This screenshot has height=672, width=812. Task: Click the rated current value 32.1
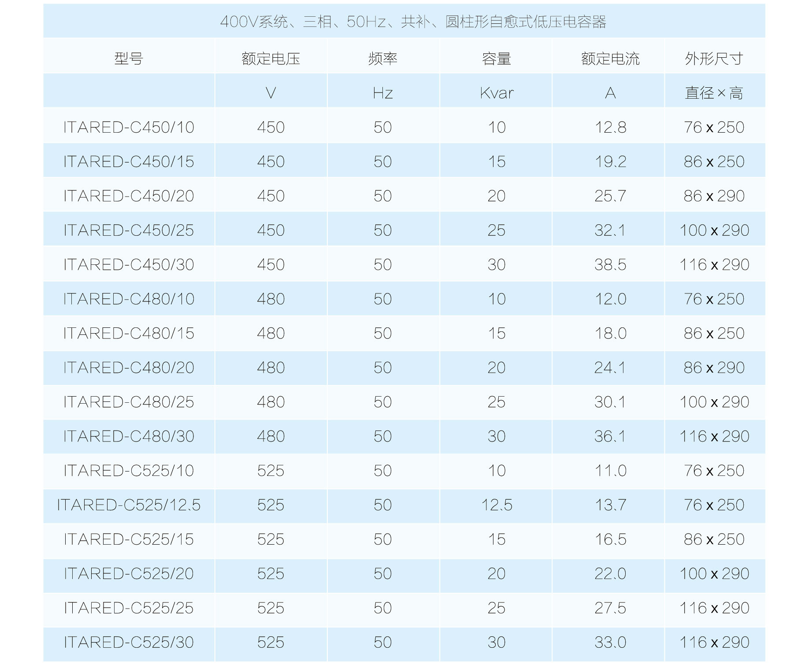610,230
